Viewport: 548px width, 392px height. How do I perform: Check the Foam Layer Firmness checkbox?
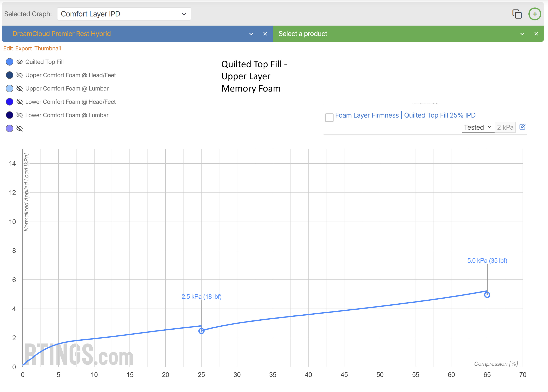(x=329, y=118)
